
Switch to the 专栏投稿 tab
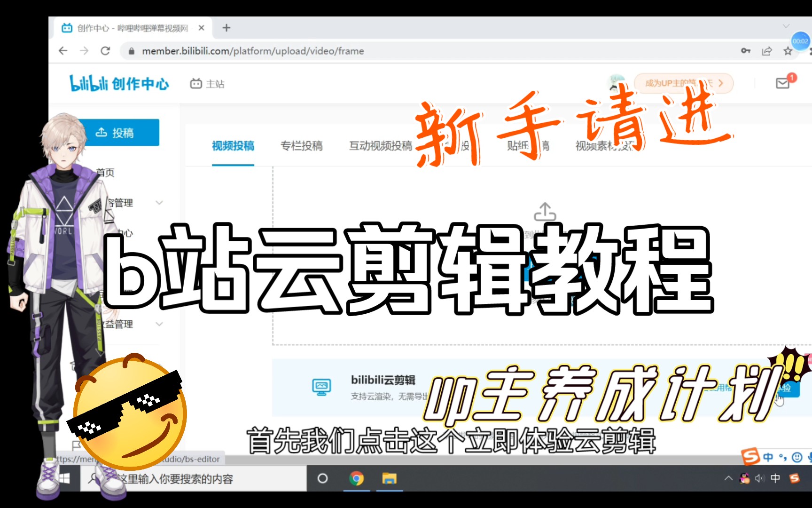click(302, 146)
